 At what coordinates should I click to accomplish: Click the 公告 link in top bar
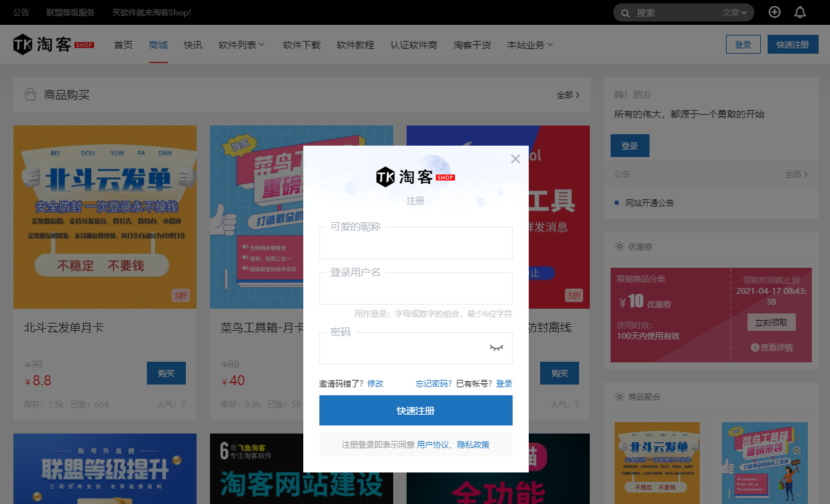pyautogui.click(x=21, y=12)
